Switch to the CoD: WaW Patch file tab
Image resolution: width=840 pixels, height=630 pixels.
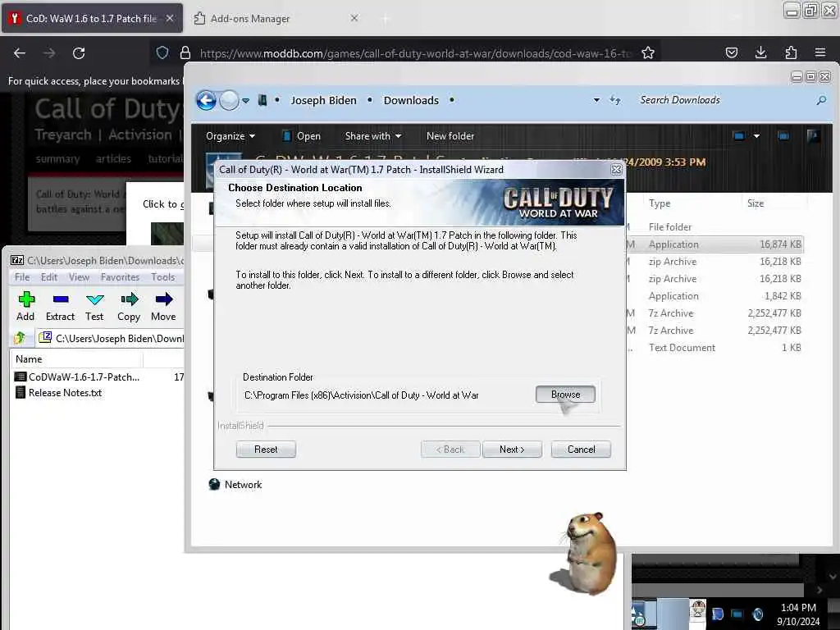pyautogui.click(x=92, y=18)
